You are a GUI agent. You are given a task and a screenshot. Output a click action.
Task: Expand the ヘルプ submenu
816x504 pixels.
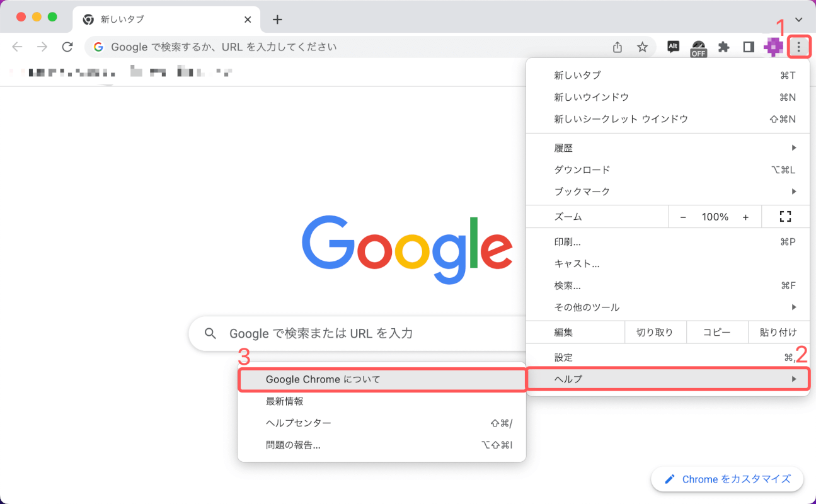[x=668, y=379]
